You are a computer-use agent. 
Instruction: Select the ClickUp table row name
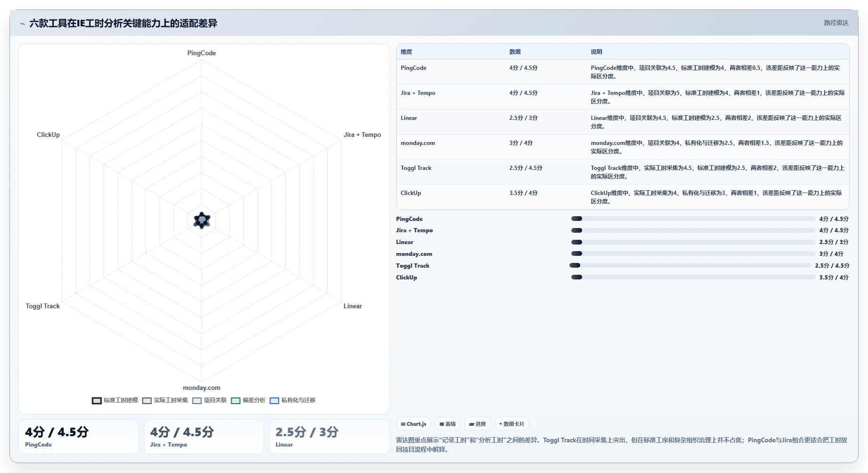pyautogui.click(x=410, y=193)
